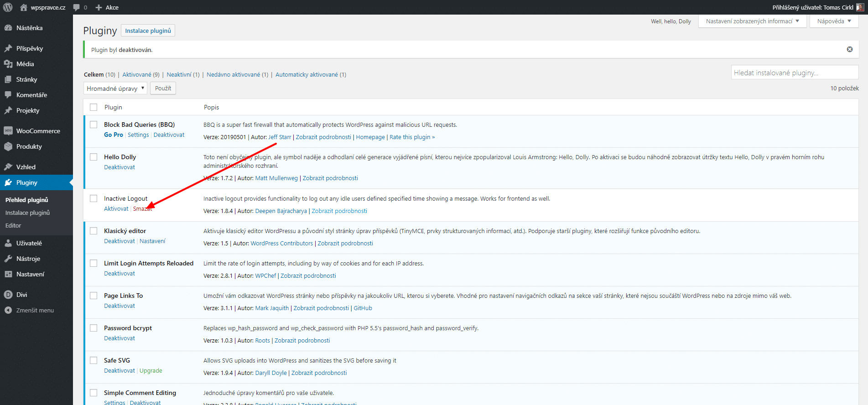Click Upgrade link for Safe SVG
This screenshot has height=405, width=868.
[x=151, y=371]
